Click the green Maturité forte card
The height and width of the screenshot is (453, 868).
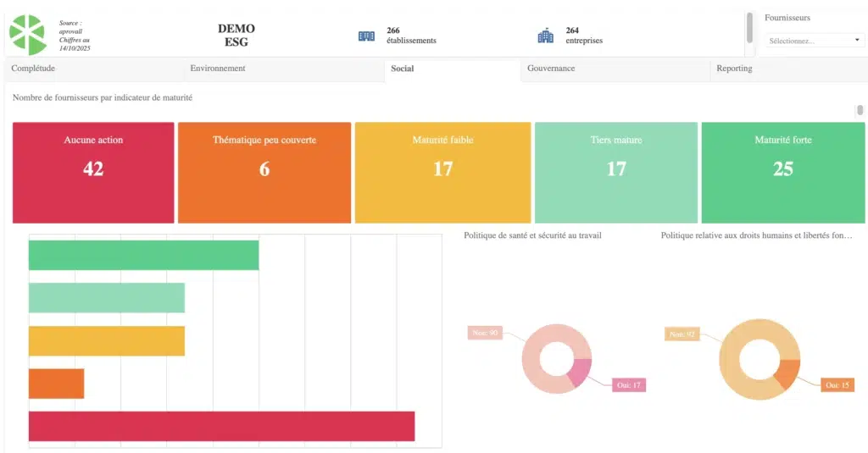point(782,173)
